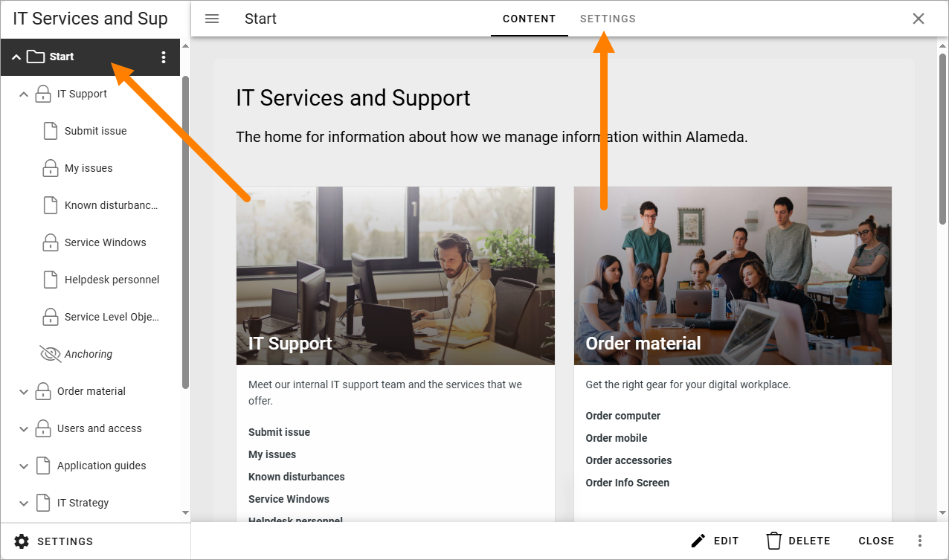Open the Order accessories link
The width and height of the screenshot is (949, 560).
pyautogui.click(x=628, y=460)
